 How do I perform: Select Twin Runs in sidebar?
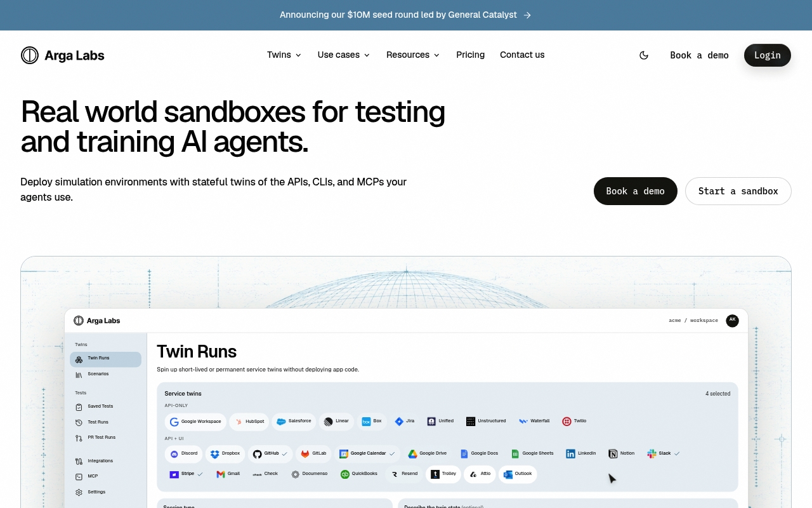105,359
